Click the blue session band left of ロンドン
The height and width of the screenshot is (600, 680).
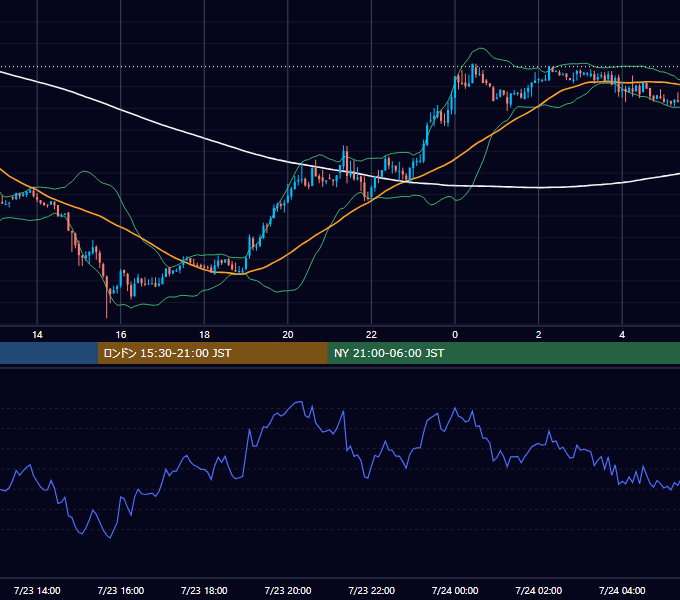tap(49, 353)
